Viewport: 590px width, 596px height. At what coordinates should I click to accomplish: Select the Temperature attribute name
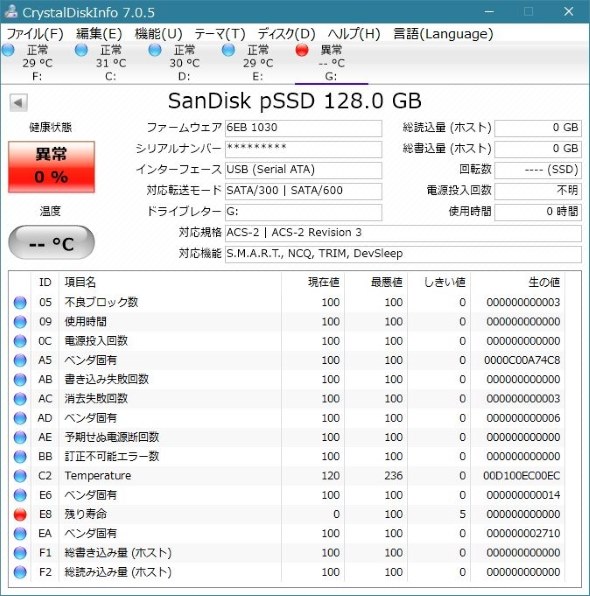pos(98,476)
